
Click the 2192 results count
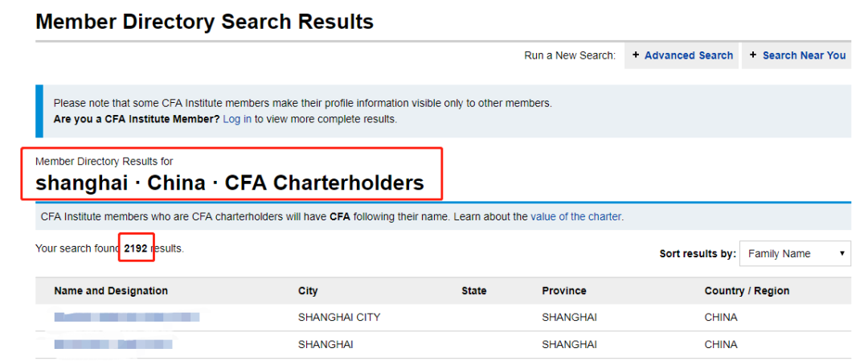[x=136, y=249]
